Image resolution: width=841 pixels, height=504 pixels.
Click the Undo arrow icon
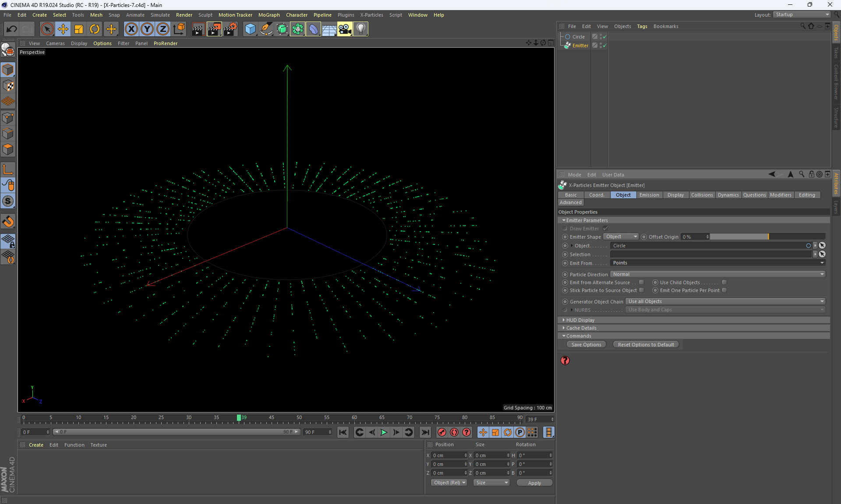point(12,29)
